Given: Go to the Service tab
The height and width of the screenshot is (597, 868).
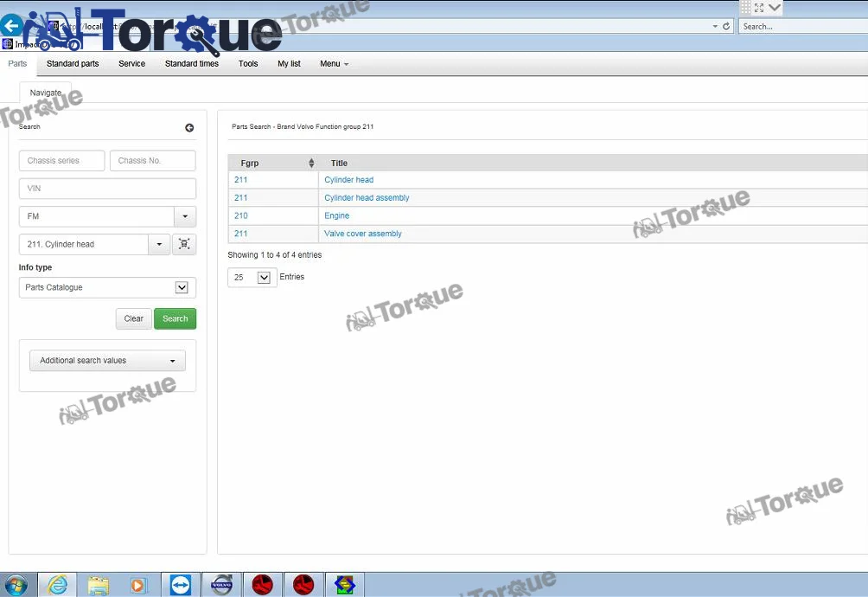Looking at the screenshot, I should [131, 64].
